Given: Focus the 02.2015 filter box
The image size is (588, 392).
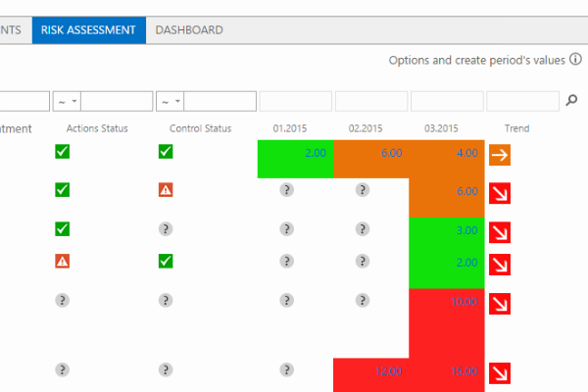Looking at the screenshot, I should pos(371,101).
